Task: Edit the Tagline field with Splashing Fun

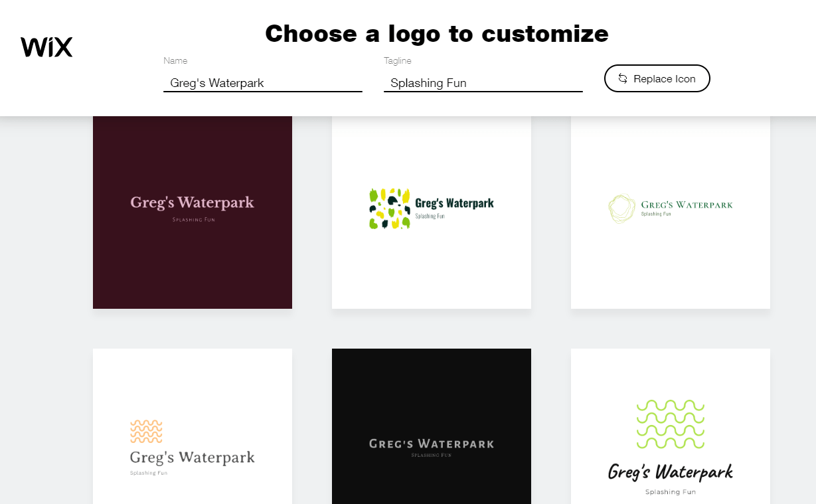Action: pos(483,83)
